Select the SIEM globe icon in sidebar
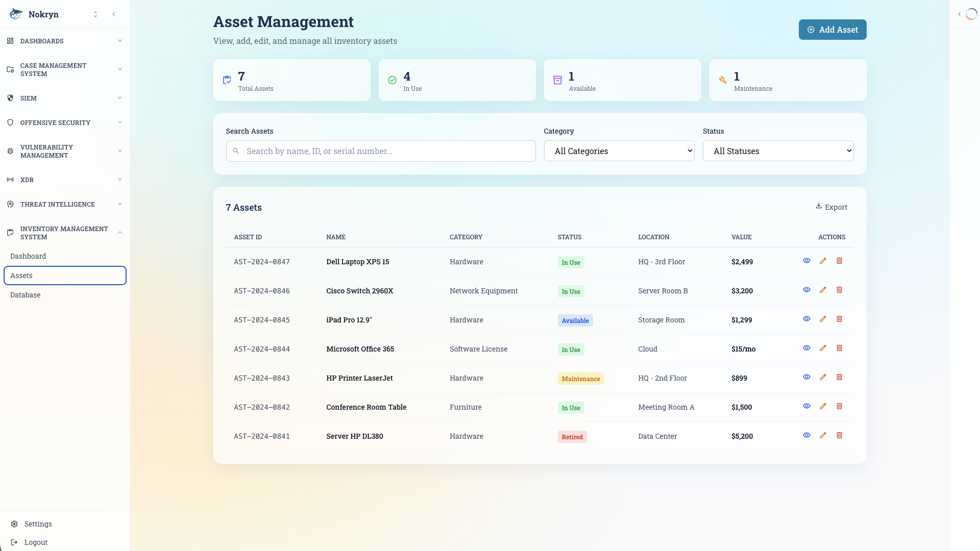The height and width of the screenshot is (551, 980). click(10, 98)
